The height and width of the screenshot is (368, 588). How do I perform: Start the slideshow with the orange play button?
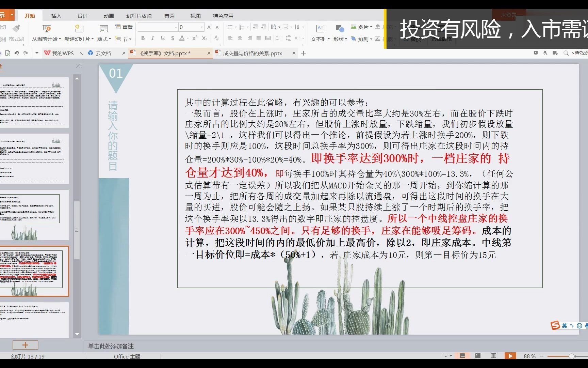(x=510, y=356)
